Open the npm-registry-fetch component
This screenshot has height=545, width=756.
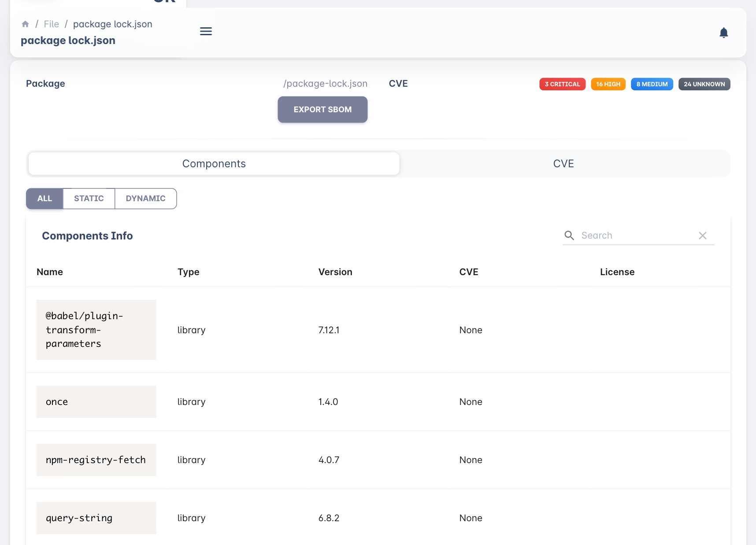click(x=96, y=460)
